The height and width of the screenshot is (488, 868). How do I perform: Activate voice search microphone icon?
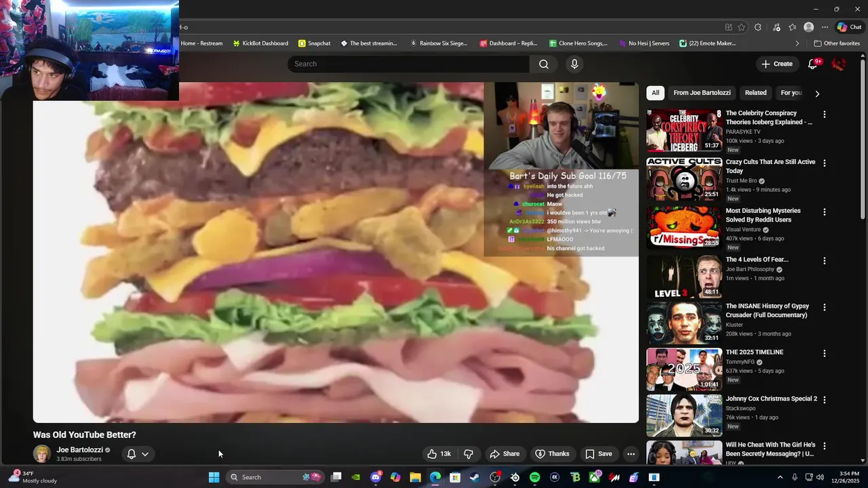574,64
